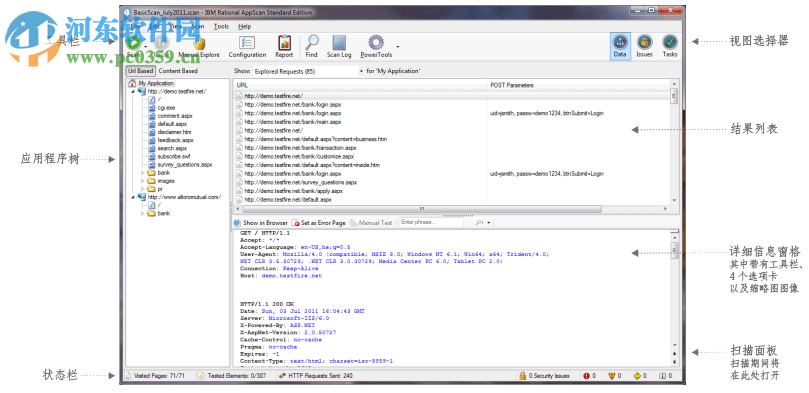This screenshot has width=809, height=393.
Task: Open the PowerTools dropdown arrow
Action: coord(397,47)
